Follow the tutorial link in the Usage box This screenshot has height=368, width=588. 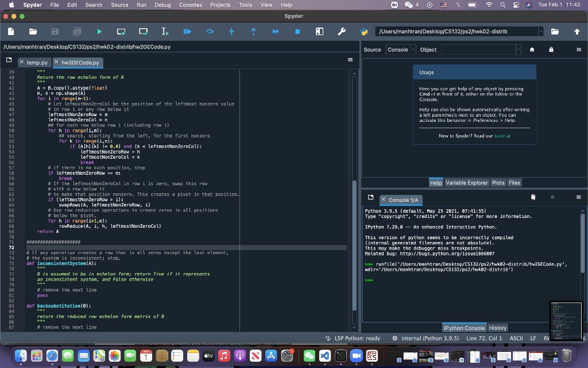(502, 136)
